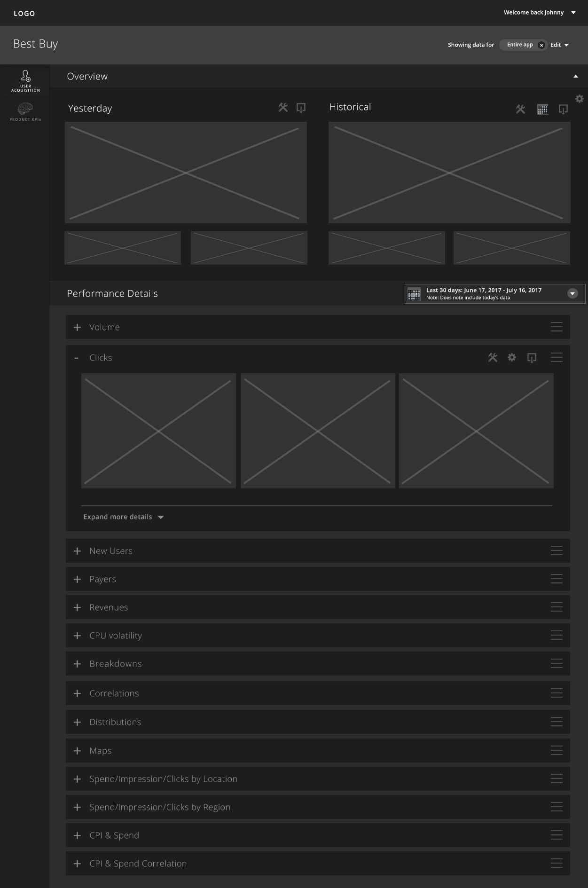Expand the CPU volatility section

(78, 636)
